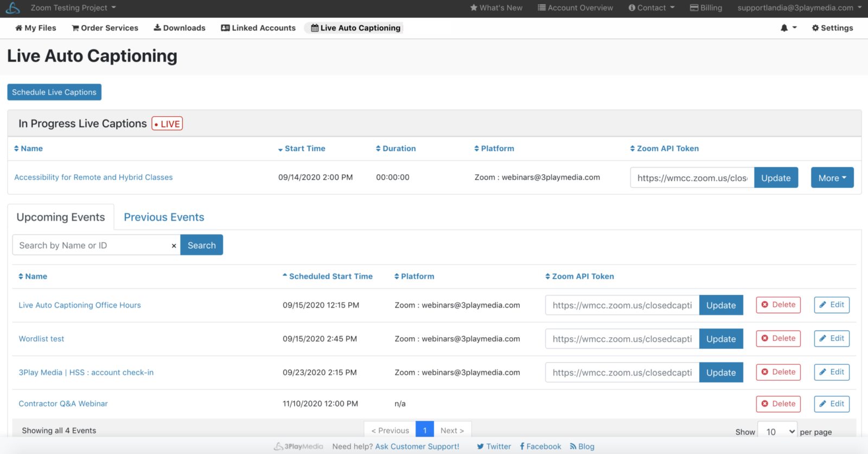Open the Billing page
The height and width of the screenshot is (454, 868).
(706, 8)
